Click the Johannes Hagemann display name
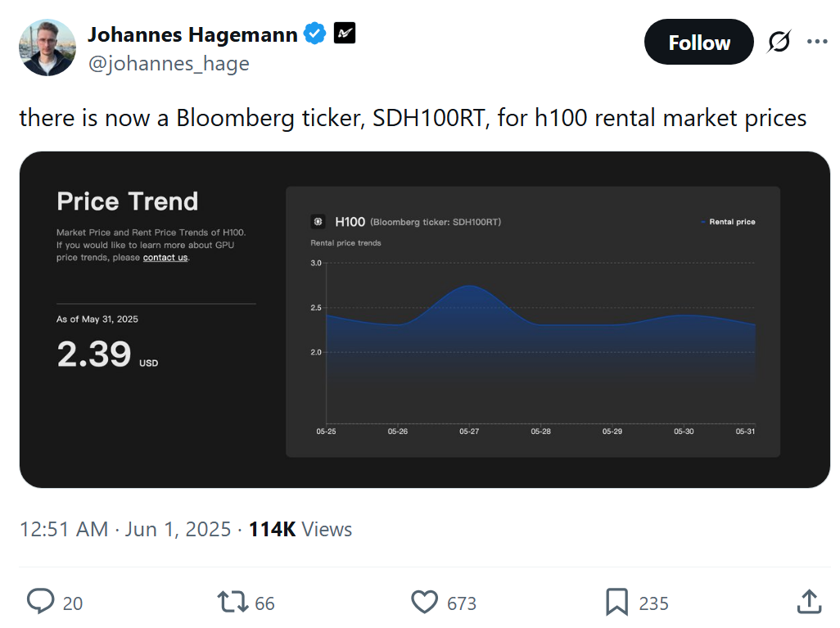 (192, 34)
